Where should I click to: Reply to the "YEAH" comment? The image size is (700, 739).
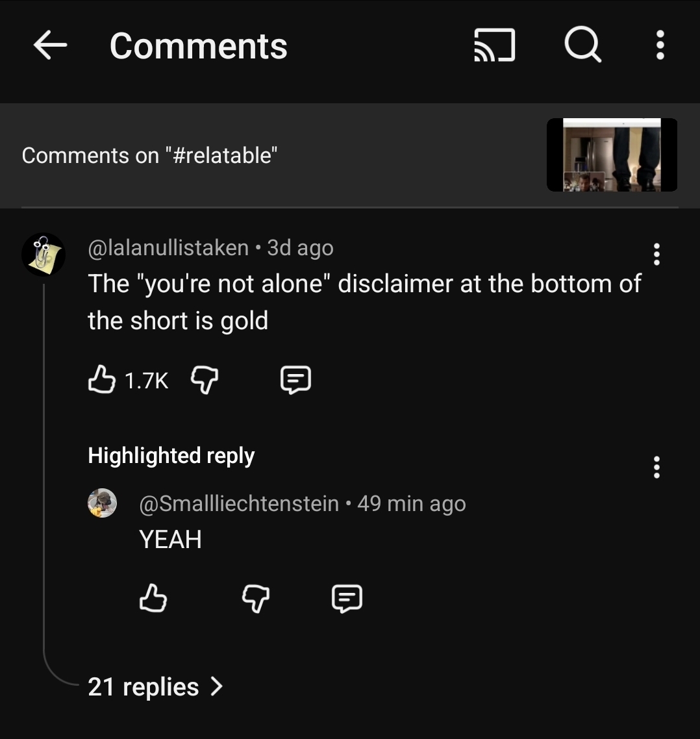[x=347, y=598]
